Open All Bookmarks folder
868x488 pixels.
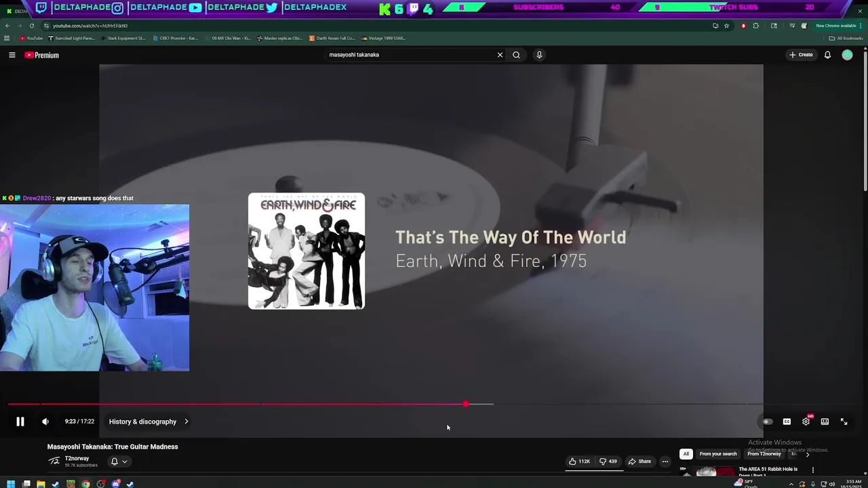coord(846,38)
